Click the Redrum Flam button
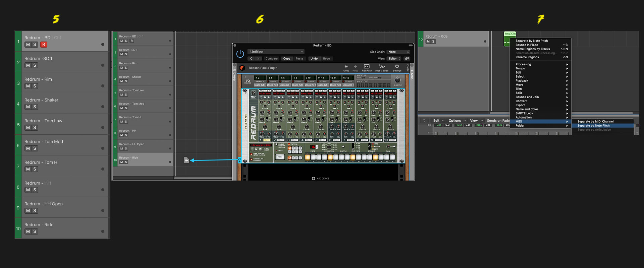 click(x=394, y=146)
